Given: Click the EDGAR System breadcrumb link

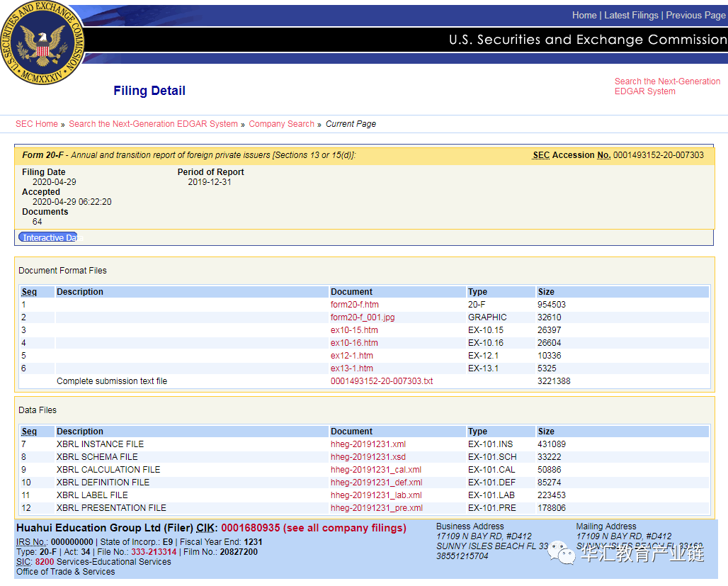Looking at the screenshot, I should click(153, 124).
